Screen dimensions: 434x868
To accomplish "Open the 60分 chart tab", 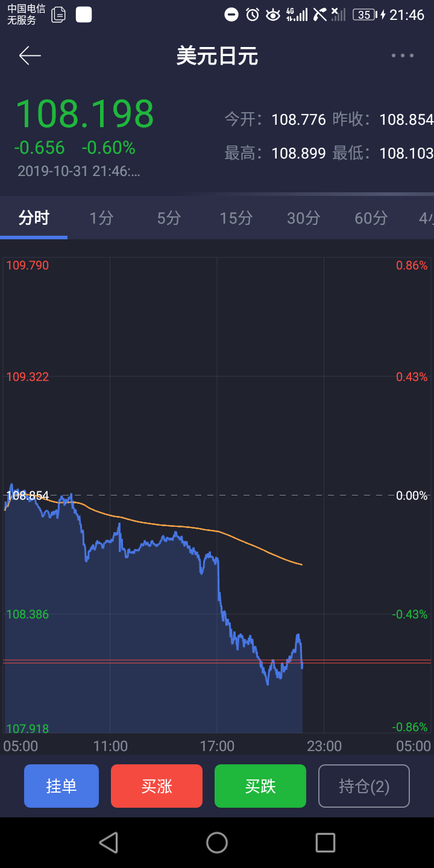I will tap(371, 218).
